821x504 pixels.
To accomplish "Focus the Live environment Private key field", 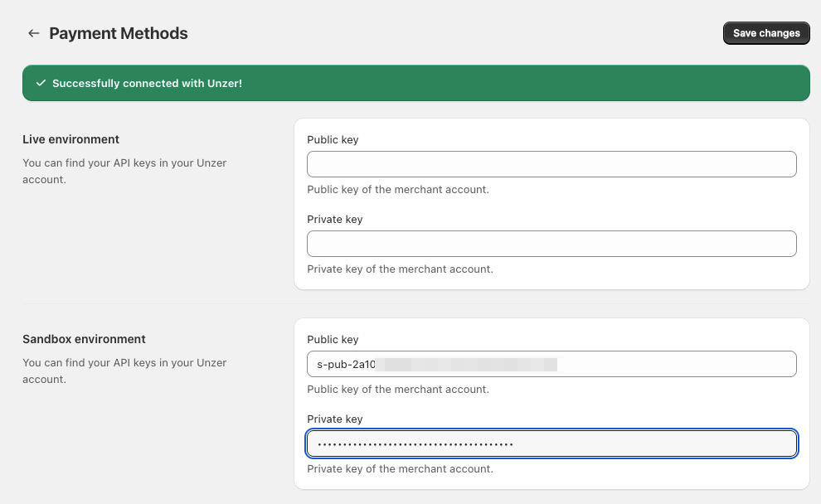I will pos(551,244).
